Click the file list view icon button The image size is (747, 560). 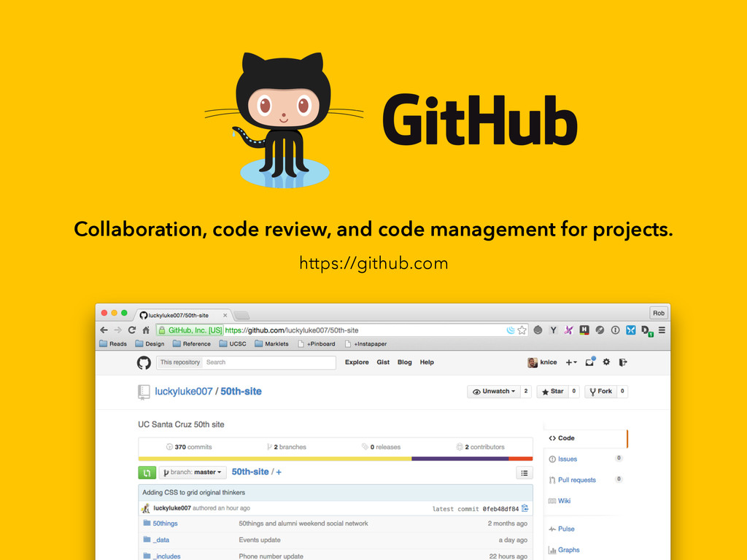pos(525,472)
